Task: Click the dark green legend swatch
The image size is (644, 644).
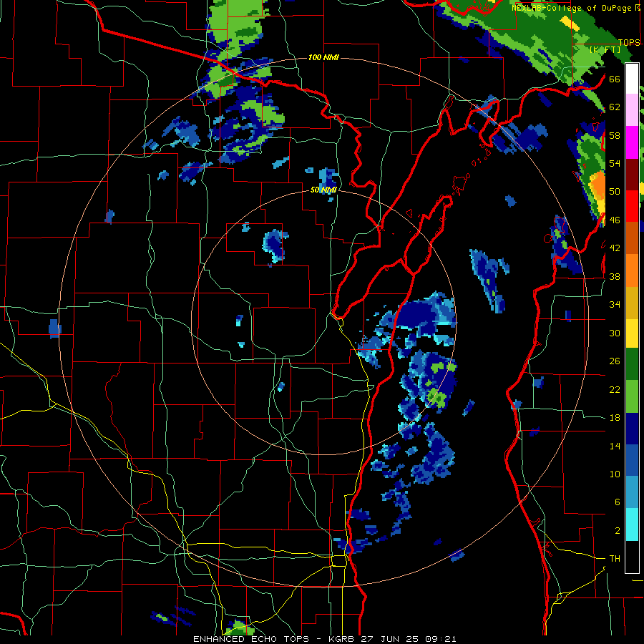Action: coord(632,364)
